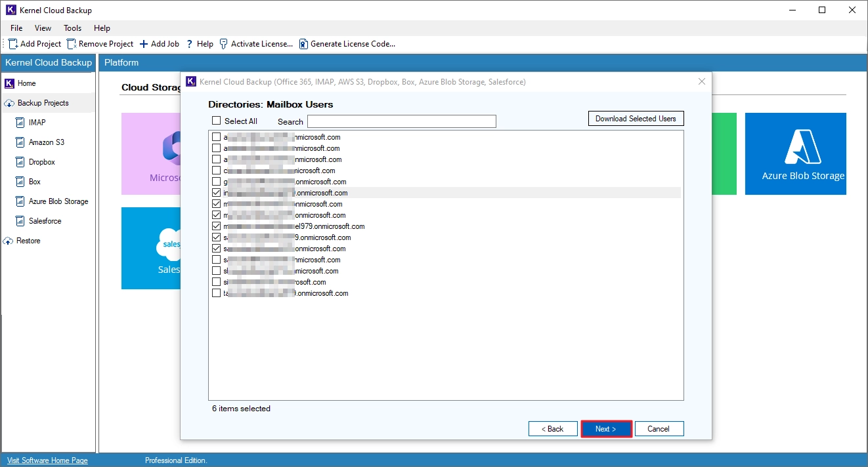Check the user row starting with 'g'
The image size is (868, 467).
216,182
